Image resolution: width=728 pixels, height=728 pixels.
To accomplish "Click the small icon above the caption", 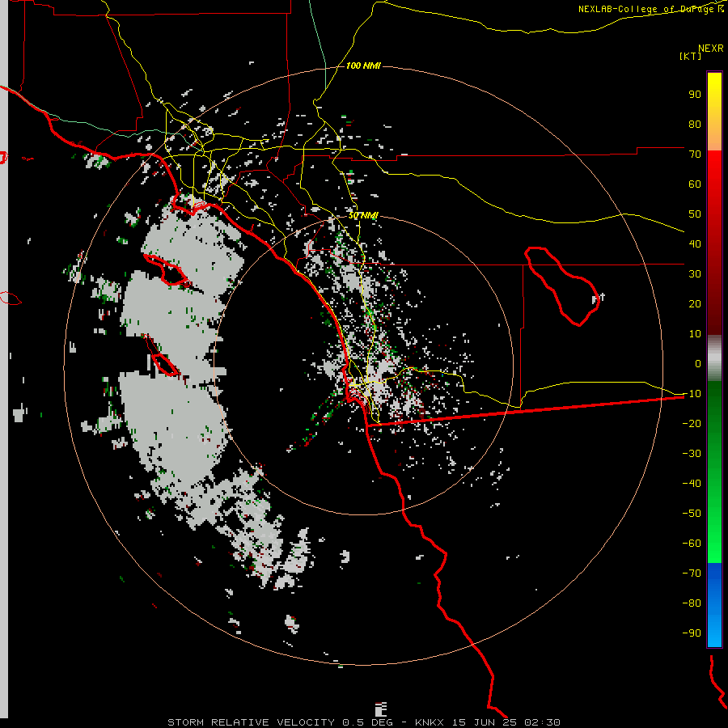I will point(381,709).
